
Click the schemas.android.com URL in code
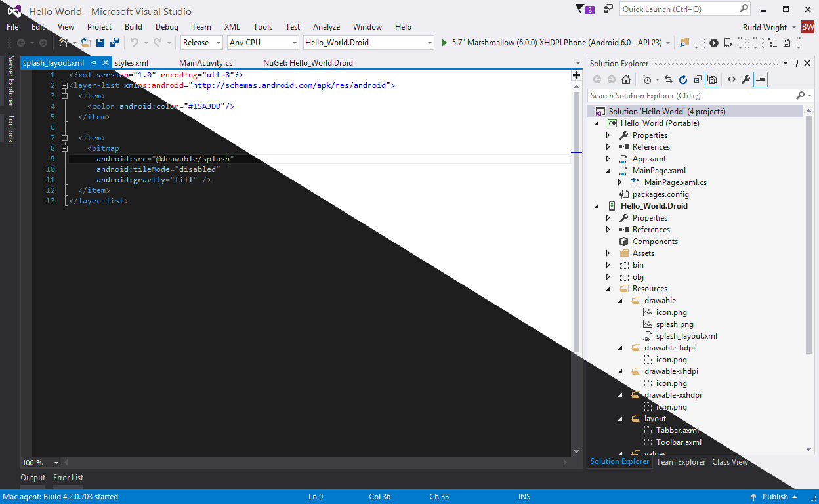point(289,85)
